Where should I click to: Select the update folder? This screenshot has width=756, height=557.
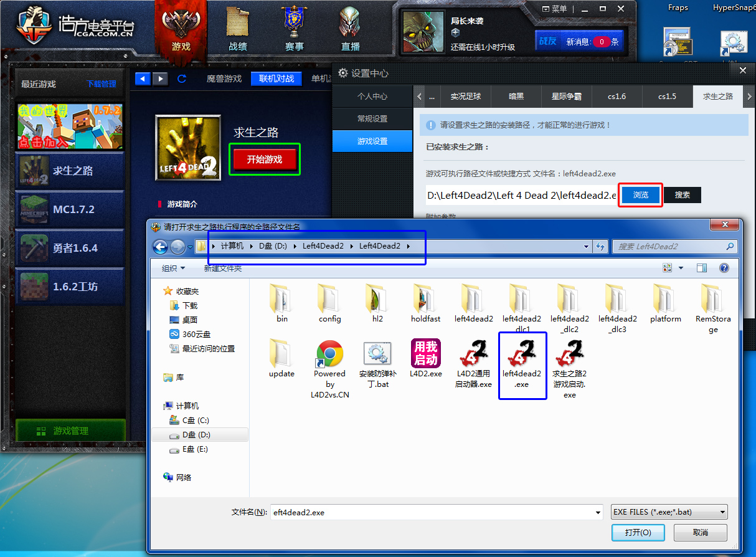(282, 358)
